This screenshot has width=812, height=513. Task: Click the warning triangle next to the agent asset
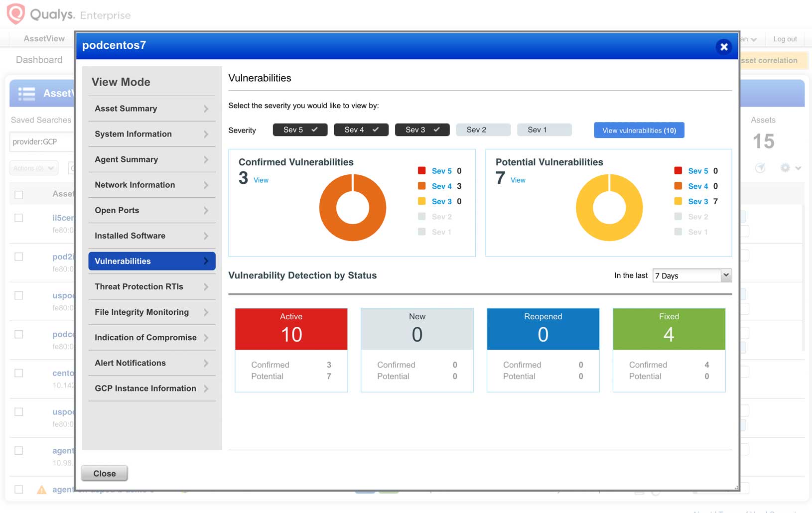click(x=41, y=490)
